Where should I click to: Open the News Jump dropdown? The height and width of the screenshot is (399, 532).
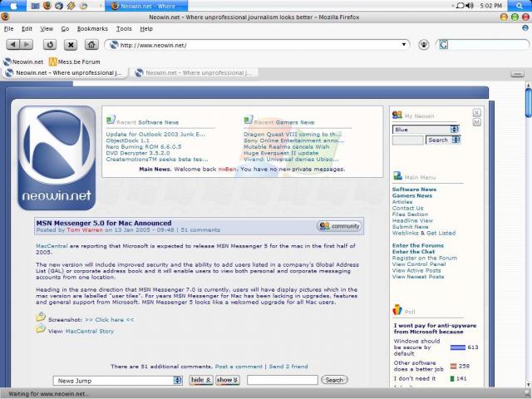point(118,381)
